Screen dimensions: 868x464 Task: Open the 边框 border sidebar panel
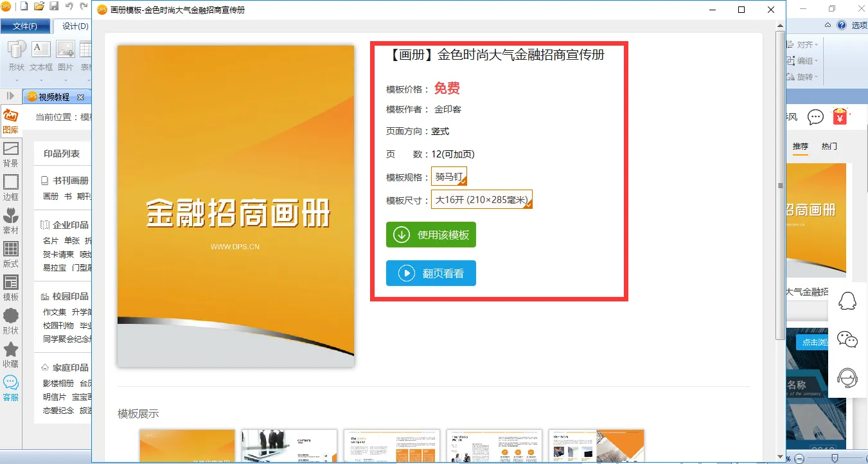11,188
